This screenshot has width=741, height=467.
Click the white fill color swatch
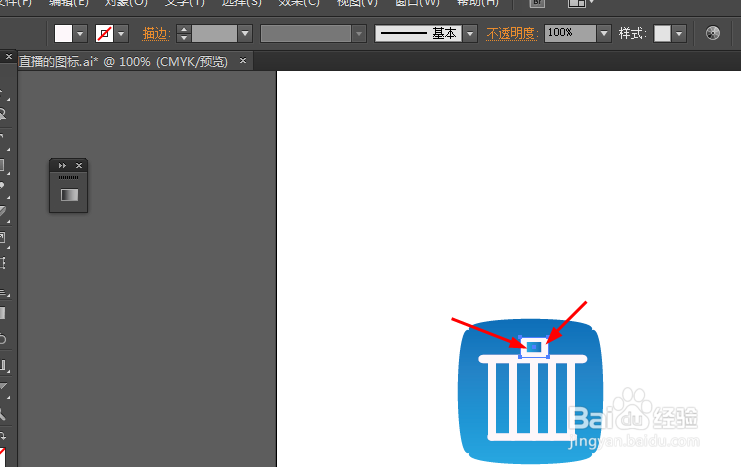pos(63,34)
